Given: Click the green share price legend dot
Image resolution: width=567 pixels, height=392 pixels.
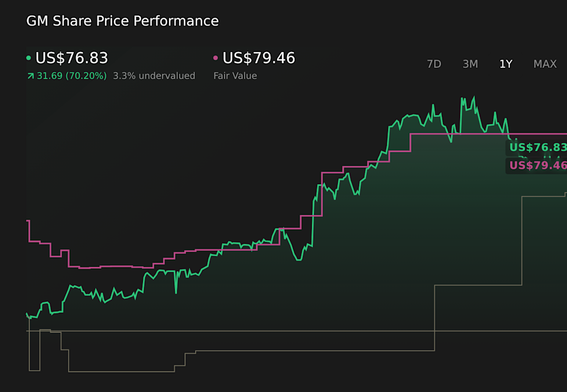Looking at the screenshot, I should [28, 58].
